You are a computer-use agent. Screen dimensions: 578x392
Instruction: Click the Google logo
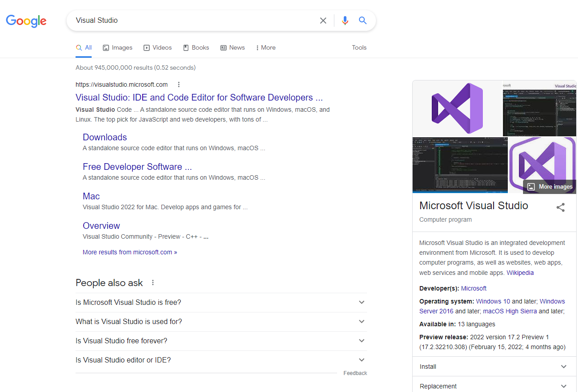click(x=26, y=21)
